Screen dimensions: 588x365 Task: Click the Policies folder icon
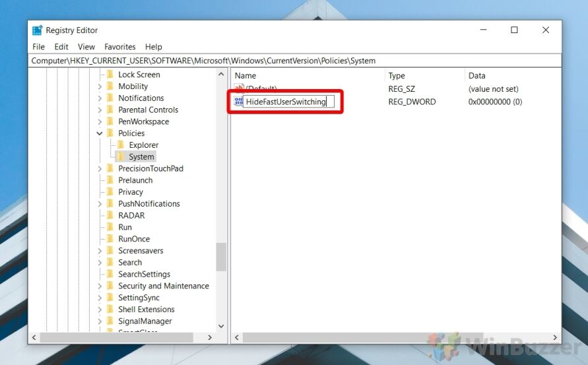pyautogui.click(x=110, y=133)
